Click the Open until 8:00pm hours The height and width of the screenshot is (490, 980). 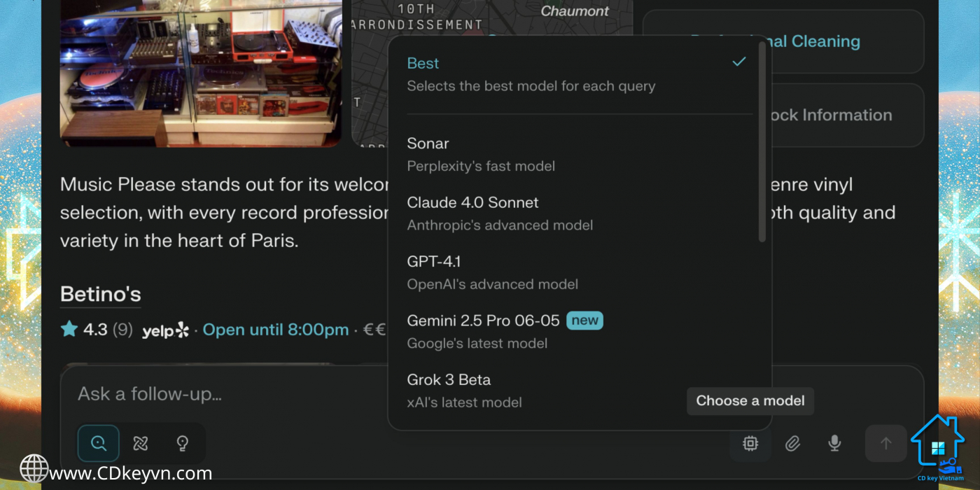point(276,330)
